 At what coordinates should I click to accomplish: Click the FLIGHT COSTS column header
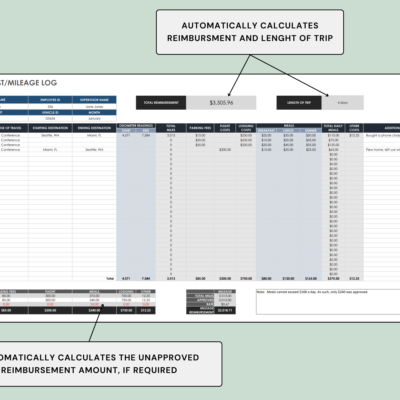click(x=225, y=128)
